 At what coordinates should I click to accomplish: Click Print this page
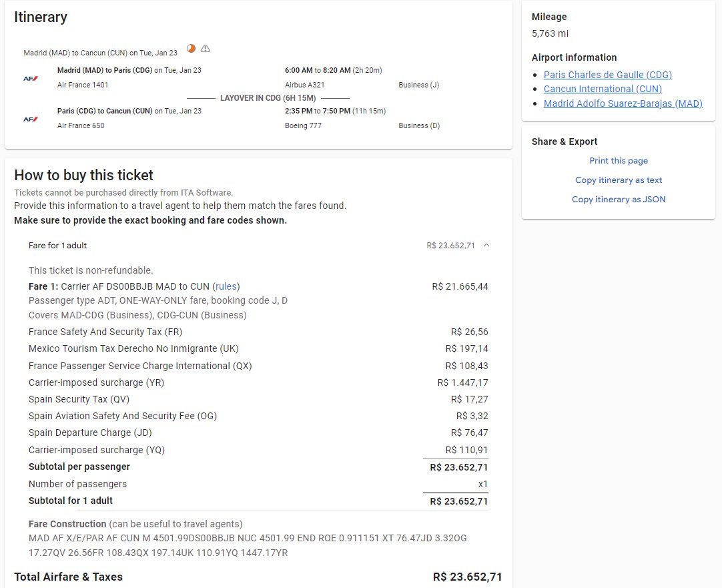619,161
